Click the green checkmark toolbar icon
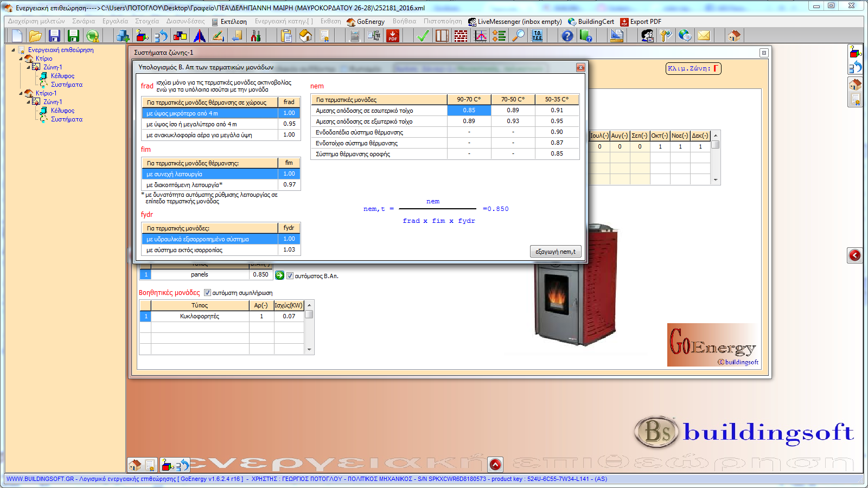Screen dimensions: 868x488 [423, 36]
